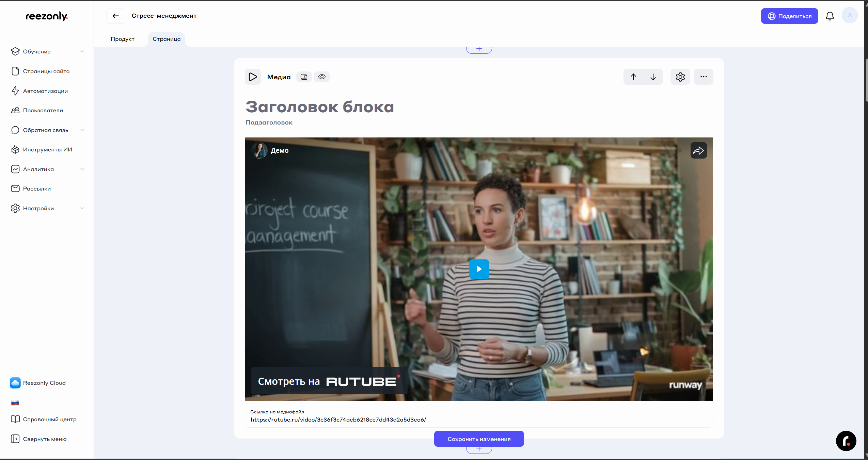Click the notification bell icon

830,16
